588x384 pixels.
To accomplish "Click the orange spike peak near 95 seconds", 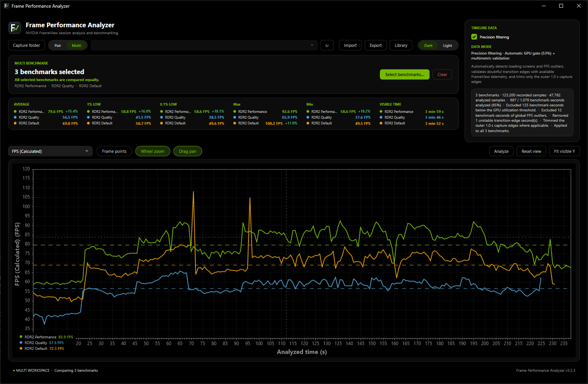I will (250, 198).
